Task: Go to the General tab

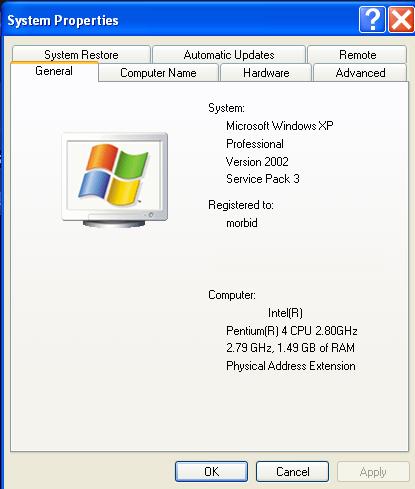Action: coord(54,71)
